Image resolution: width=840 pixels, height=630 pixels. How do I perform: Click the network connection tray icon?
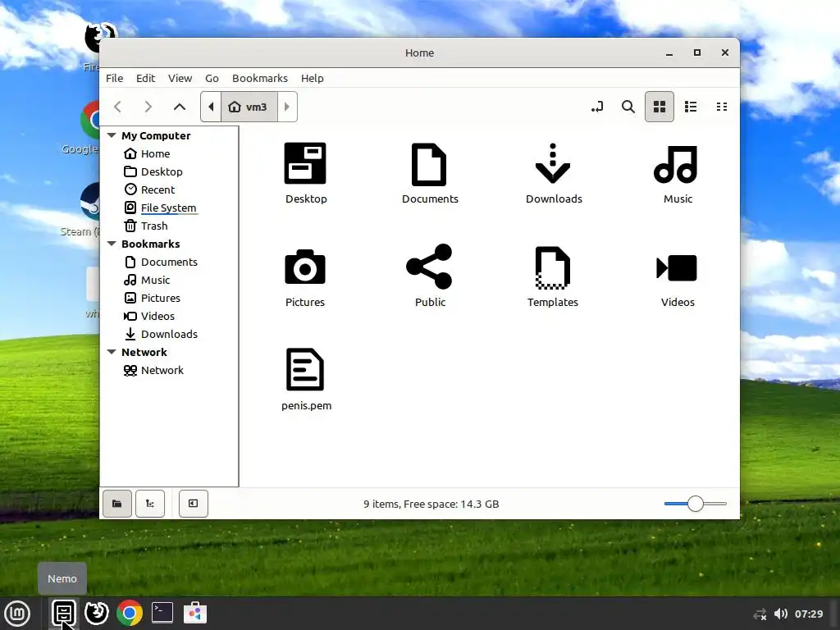760,614
